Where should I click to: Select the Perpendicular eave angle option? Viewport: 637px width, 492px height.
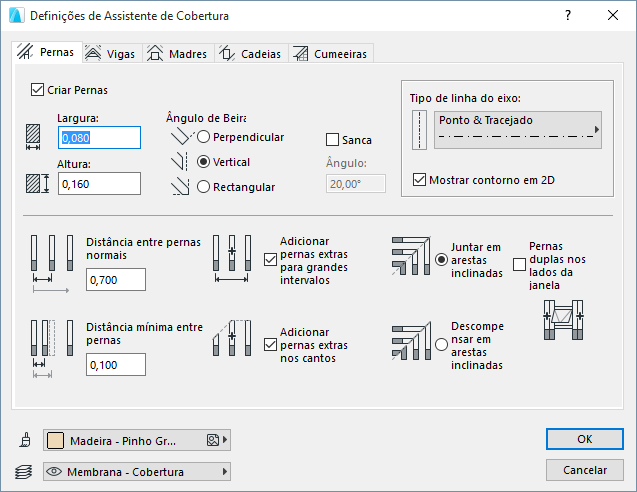[x=204, y=137]
